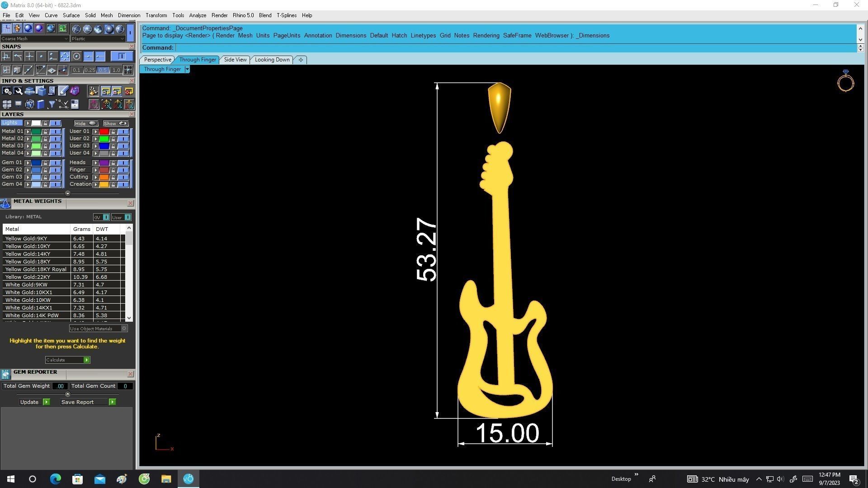The height and width of the screenshot is (488, 868).
Task: Click the Calculate button
Action: [x=68, y=360]
